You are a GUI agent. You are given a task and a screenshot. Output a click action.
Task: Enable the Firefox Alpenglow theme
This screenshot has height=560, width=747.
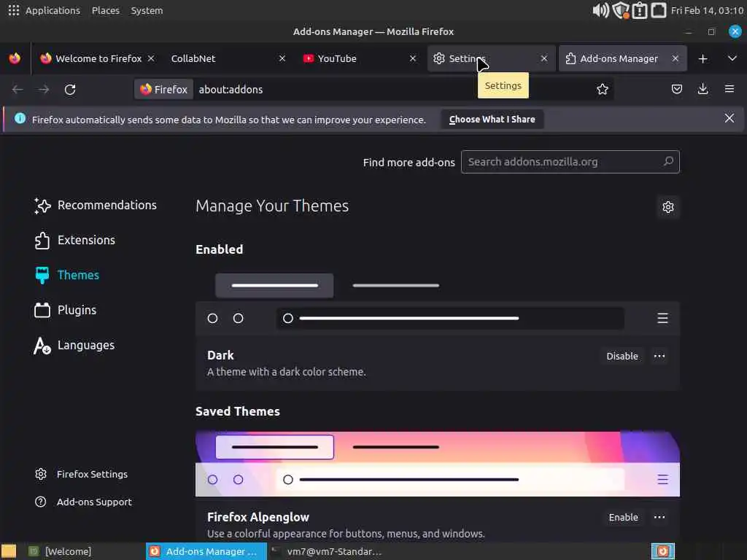coord(623,517)
